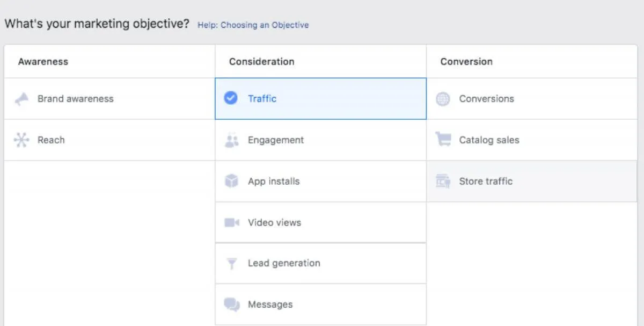This screenshot has height=326, width=644.
Task: Click the Store traffic storefront icon
Action: click(x=443, y=181)
